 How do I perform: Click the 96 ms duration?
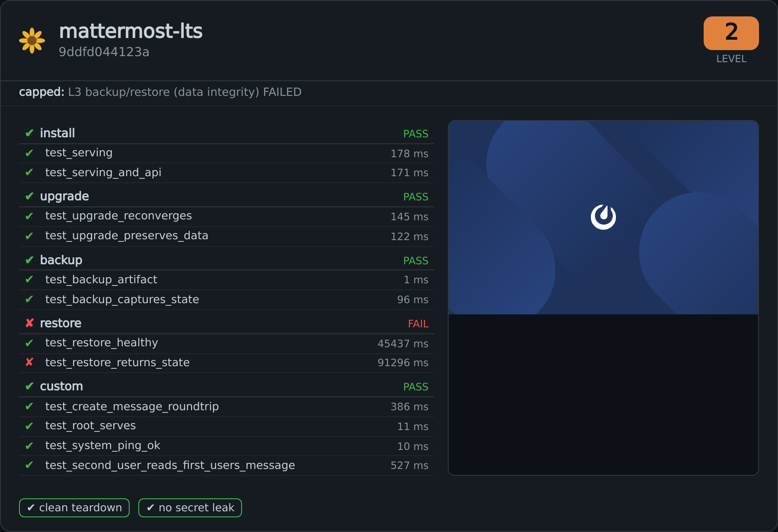[x=413, y=300]
